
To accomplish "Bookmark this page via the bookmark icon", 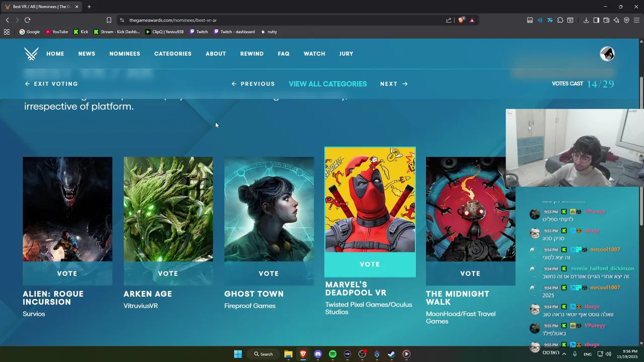I will click(x=109, y=20).
